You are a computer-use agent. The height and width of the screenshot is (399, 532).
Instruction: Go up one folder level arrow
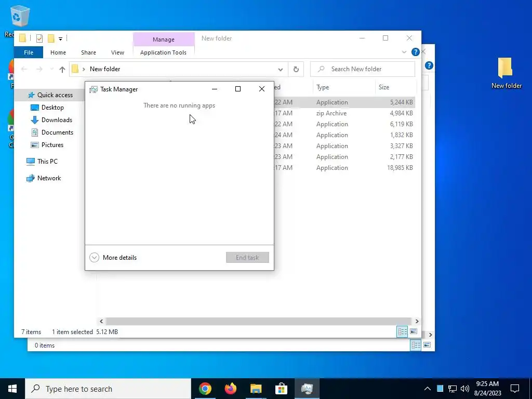(x=62, y=69)
